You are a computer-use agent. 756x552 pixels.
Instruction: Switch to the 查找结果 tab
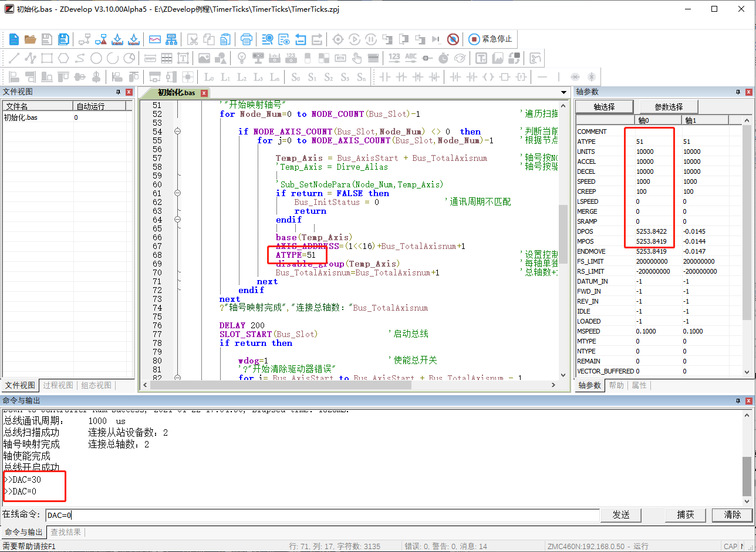click(66, 532)
